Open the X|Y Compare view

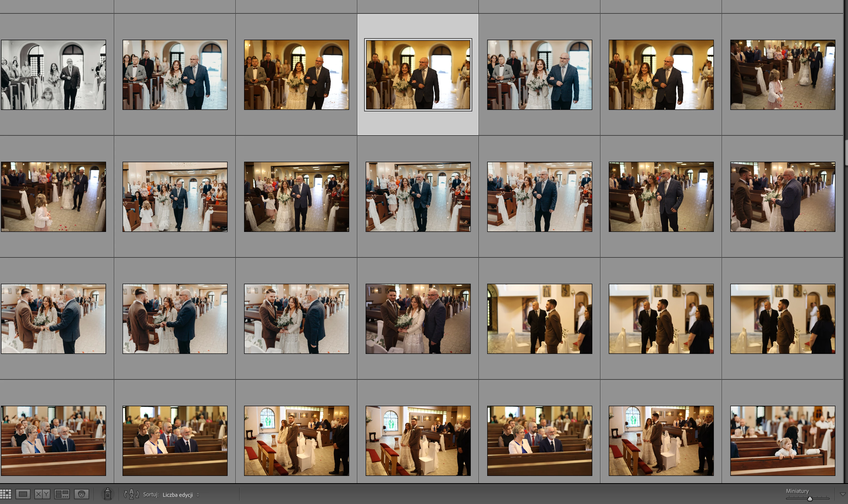[42, 494]
